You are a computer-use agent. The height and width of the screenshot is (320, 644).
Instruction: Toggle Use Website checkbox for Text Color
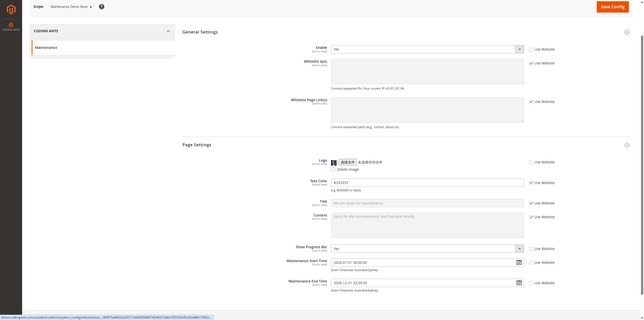531,183
